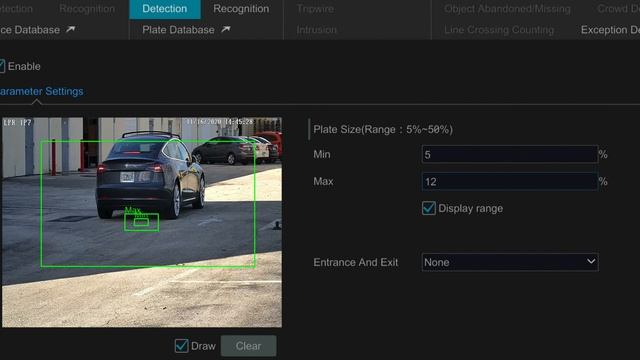
Task: Click the camera preview detection area
Action: pos(148,204)
